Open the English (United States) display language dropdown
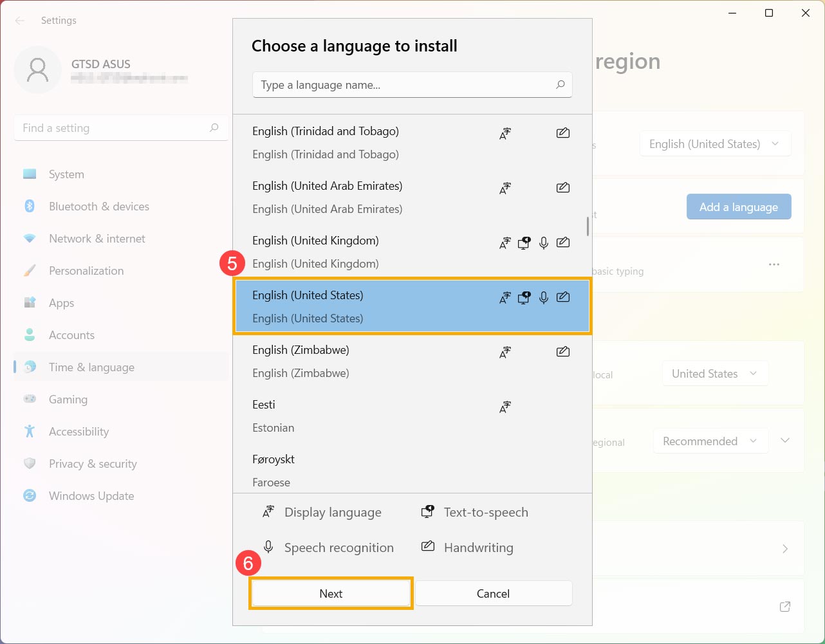 tap(715, 144)
